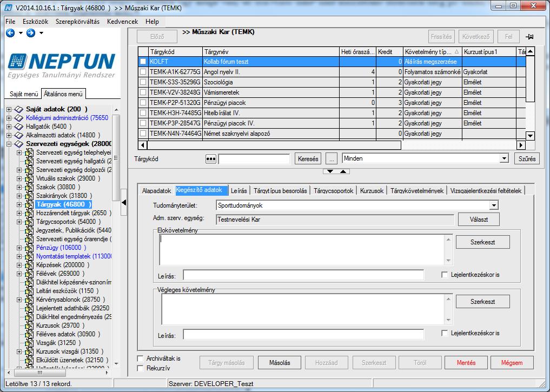Expand the Kurzusok vizsgái node
The height and width of the screenshot is (392, 550).
[x=19, y=351]
